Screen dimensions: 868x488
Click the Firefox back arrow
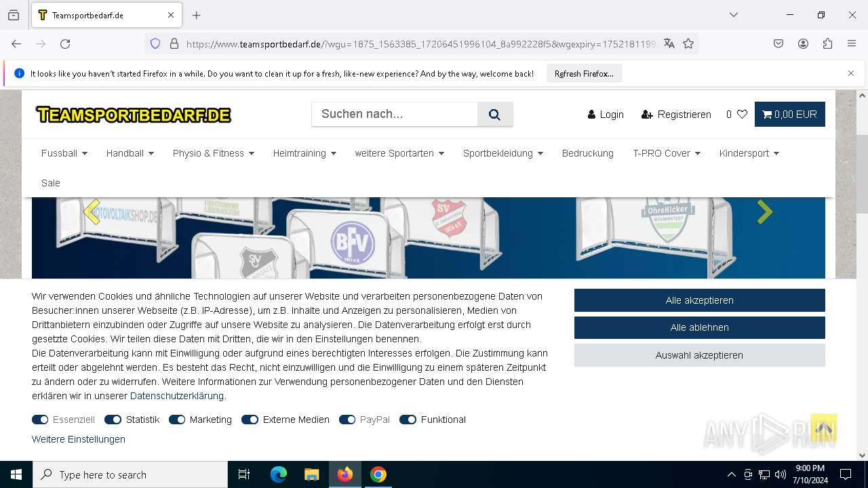16,43
